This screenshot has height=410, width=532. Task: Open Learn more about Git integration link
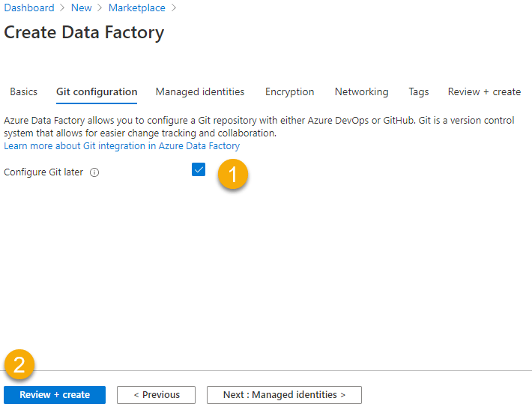121,146
